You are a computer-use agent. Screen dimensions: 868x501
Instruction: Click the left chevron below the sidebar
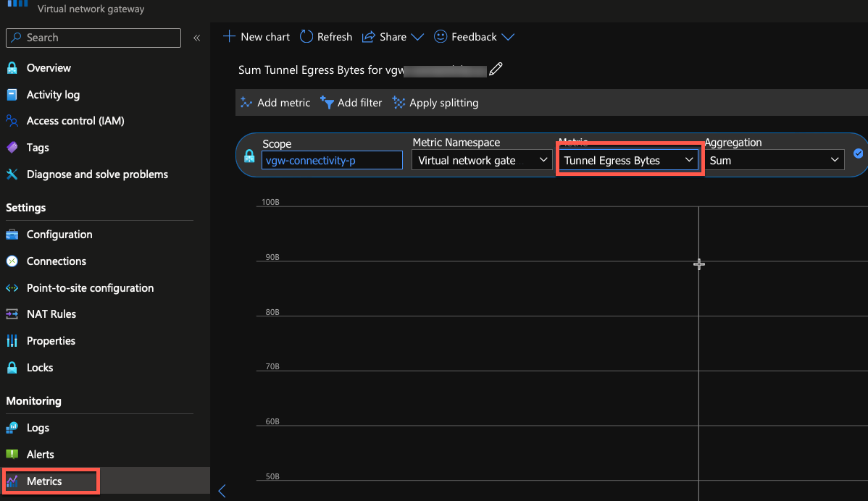[x=222, y=490]
